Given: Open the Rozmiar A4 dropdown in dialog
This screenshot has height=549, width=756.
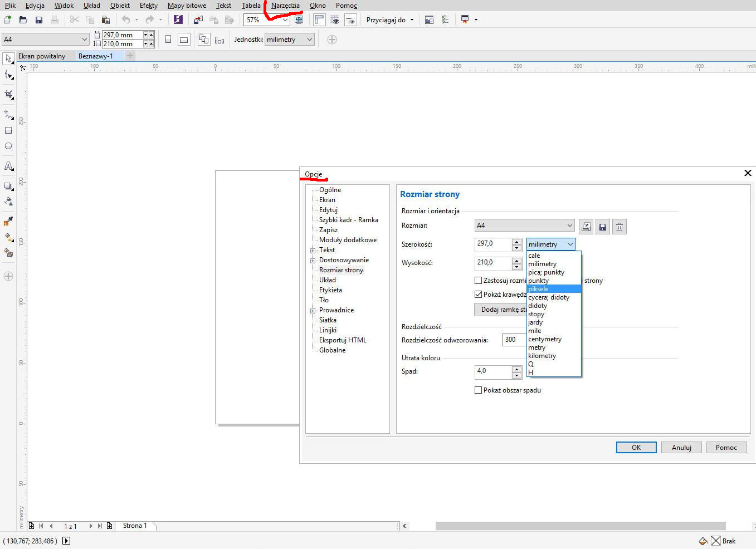Looking at the screenshot, I should point(524,226).
